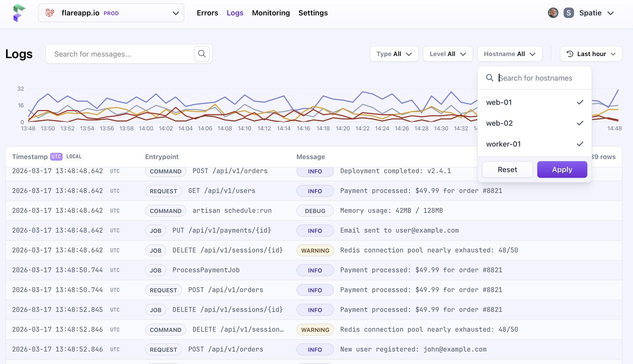This screenshot has width=633, height=364.
Task: Expand the Level All dropdown
Action: pos(448,54)
